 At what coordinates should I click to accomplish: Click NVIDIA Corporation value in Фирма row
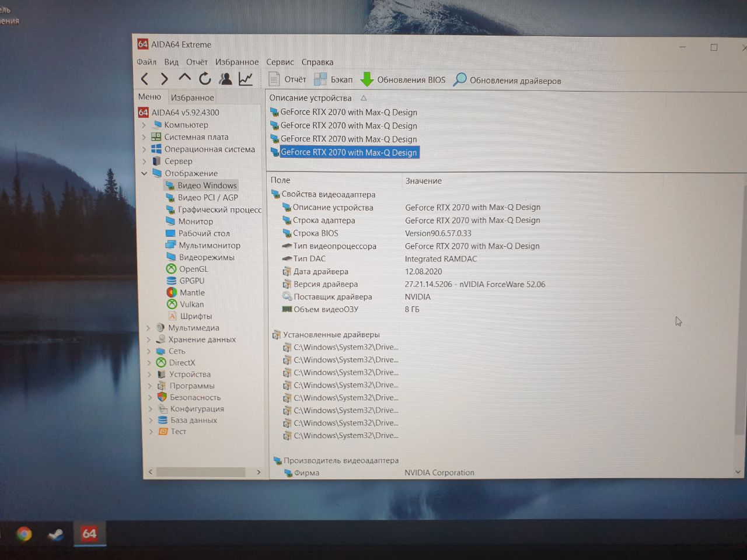(439, 473)
